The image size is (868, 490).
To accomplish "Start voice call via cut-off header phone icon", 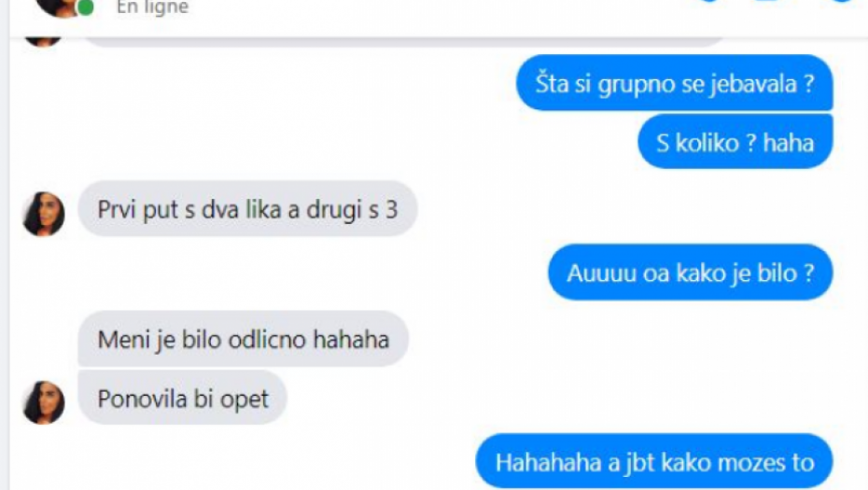I will point(709,1).
